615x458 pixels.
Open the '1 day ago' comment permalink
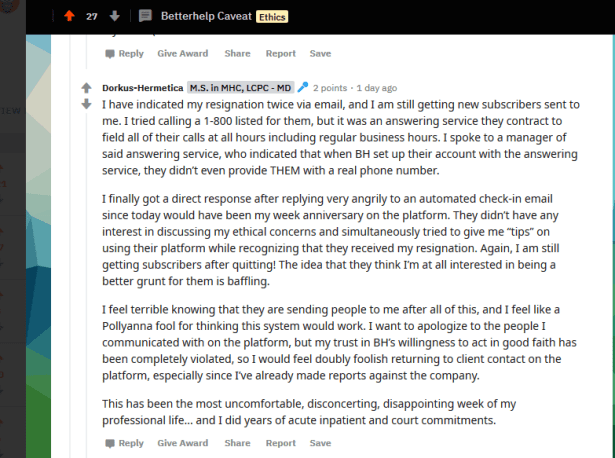coord(375,88)
